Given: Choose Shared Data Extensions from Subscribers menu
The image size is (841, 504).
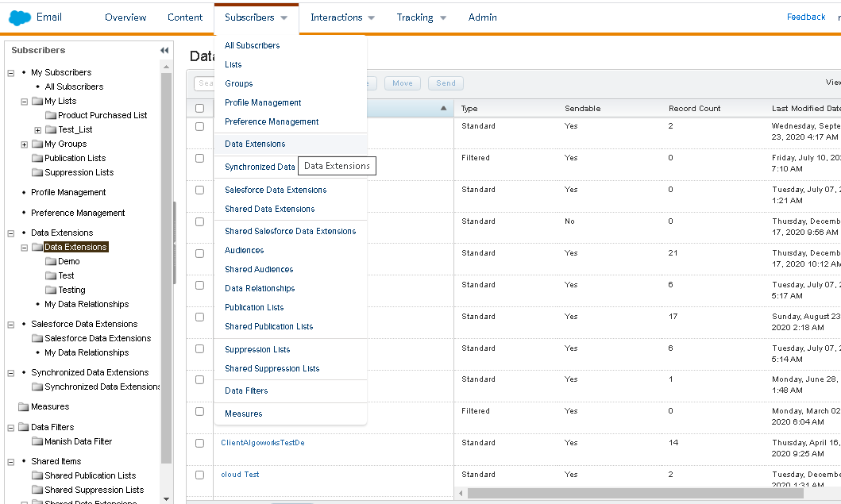Looking at the screenshot, I should pos(269,209).
